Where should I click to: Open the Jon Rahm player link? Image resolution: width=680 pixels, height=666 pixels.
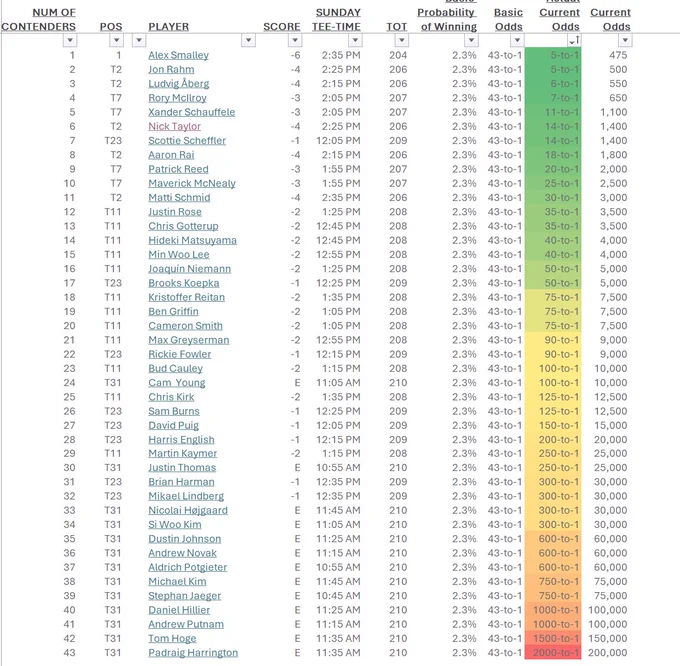click(171, 69)
